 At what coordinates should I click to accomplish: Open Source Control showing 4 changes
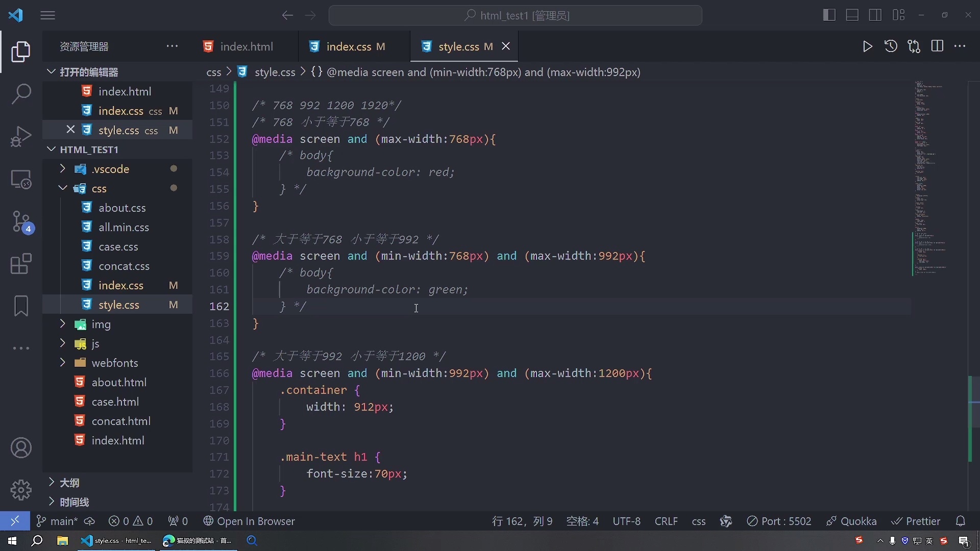coord(21,222)
